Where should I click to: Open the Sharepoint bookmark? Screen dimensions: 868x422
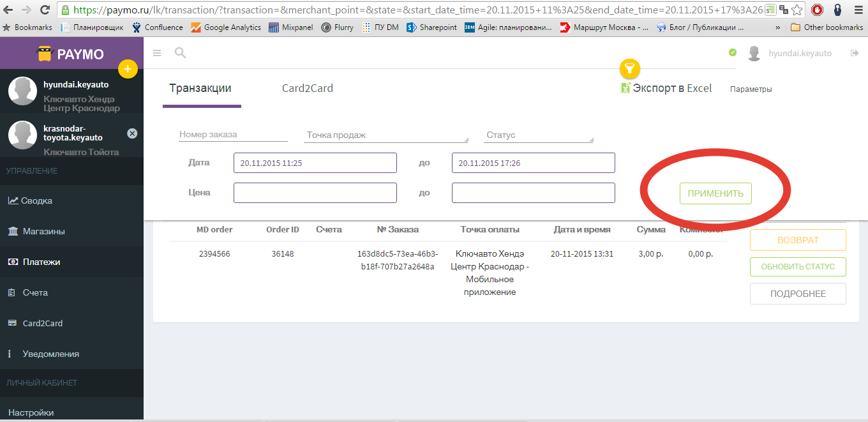tap(432, 27)
